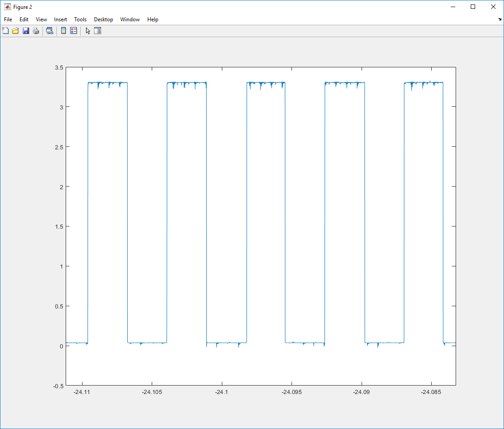Click the Window menu item
This screenshot has width=504, height=429.
pyautogui.click(x=130, y=19)
